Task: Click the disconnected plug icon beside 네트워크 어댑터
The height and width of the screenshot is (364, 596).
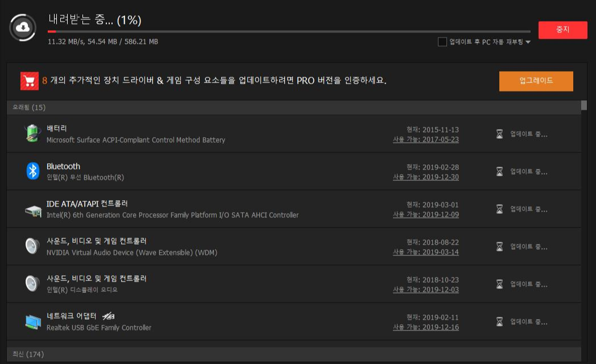Action: click(x=108, y=316)
